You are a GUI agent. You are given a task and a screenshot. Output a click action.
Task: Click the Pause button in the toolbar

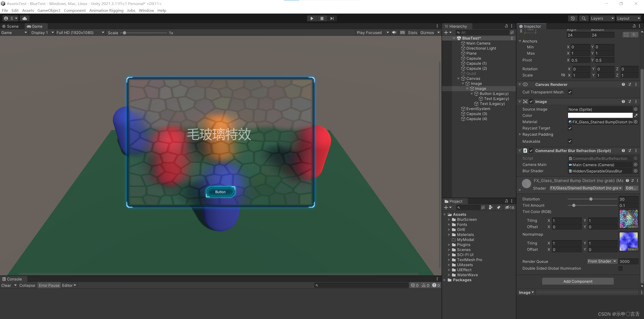tap(322, 18)
